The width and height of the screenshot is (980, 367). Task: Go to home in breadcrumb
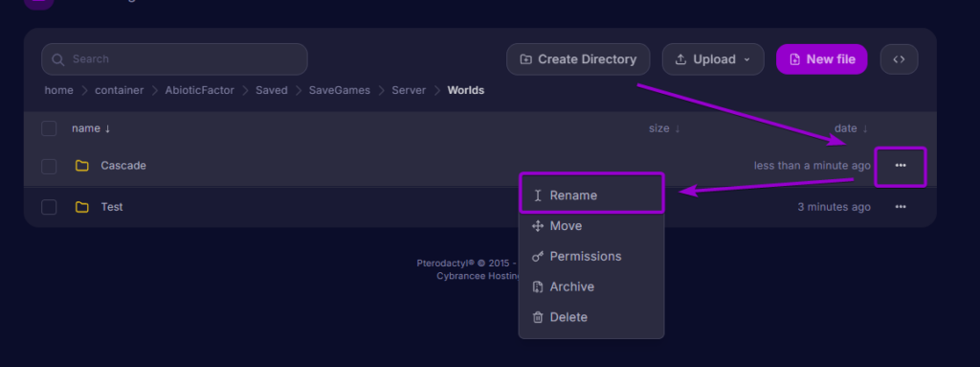pos(58,90)
